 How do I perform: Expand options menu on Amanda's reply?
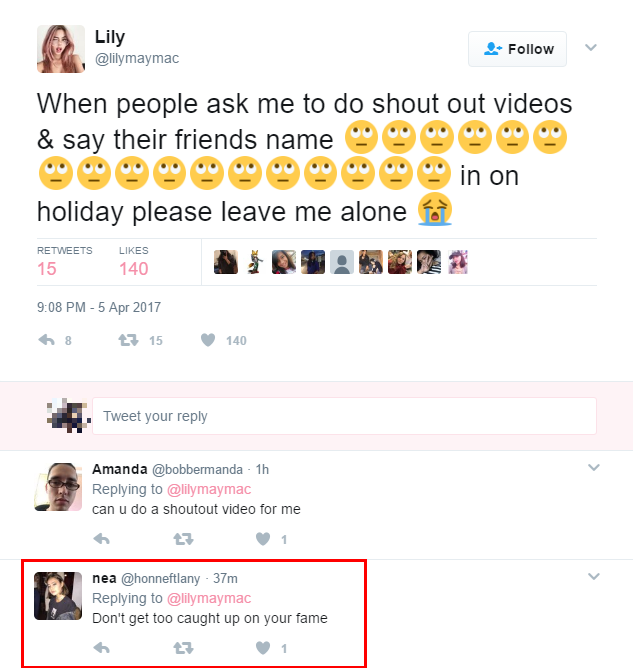tap(593, 467)
